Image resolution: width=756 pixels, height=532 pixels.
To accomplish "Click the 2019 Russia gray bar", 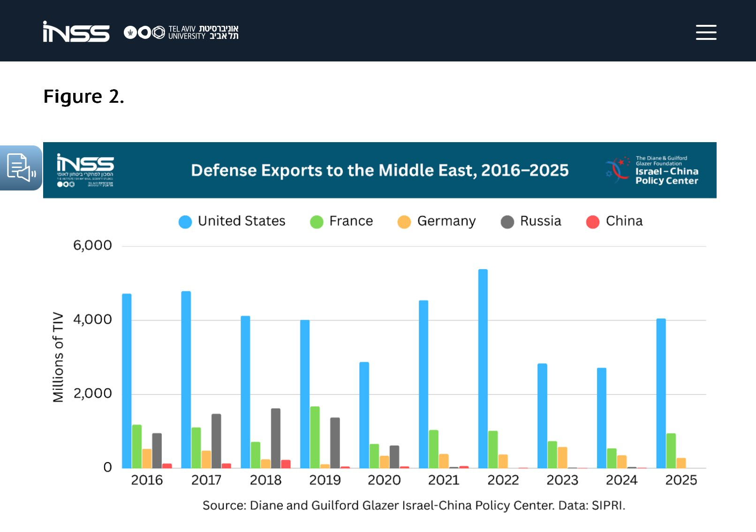I will pyautogui.click(x=335, y=443).
